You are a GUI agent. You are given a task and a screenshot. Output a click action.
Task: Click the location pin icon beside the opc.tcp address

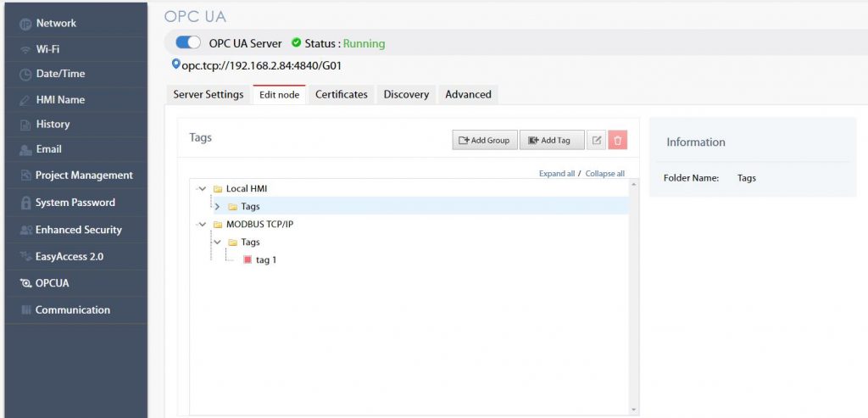[x=176, y=64]
